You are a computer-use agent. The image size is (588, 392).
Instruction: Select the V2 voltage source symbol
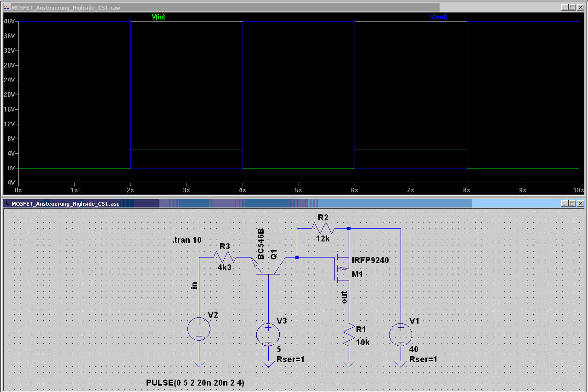[199, 329]
